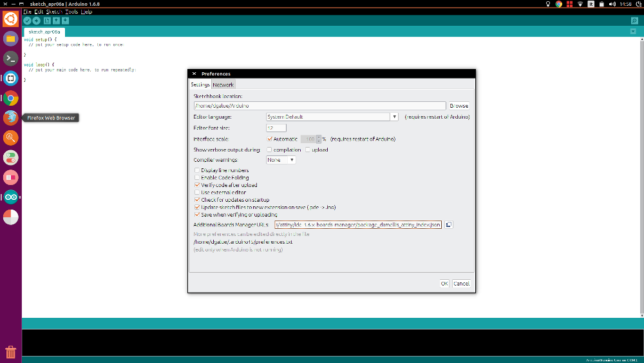The height and width of the screenshot is (363, 644).
Task: Toggle Save when verifying or uploading
Action: [197, 215]
